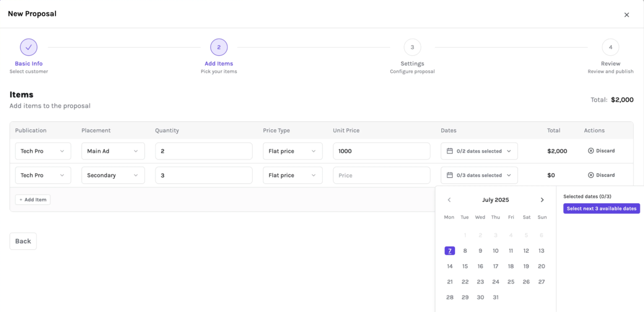Add a new item row
The height and width of the screenshot is (312, 644).
pyautogui.click(x=33, y=200)
